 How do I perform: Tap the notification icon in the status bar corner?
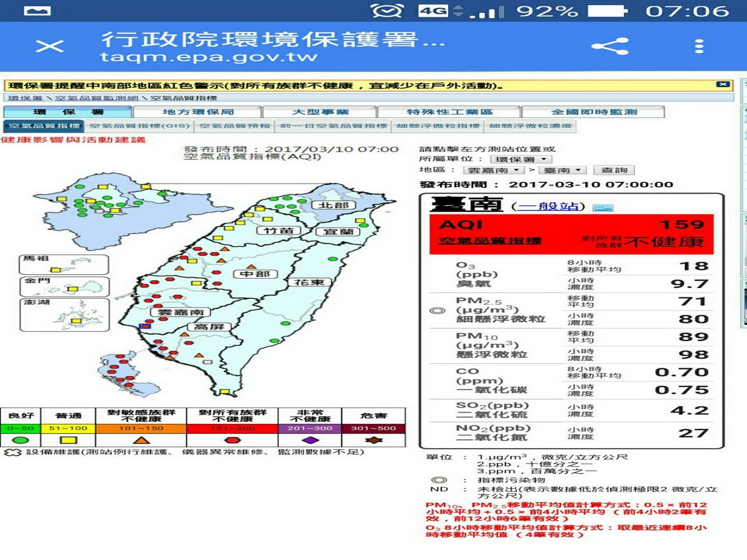pos(37,11)
